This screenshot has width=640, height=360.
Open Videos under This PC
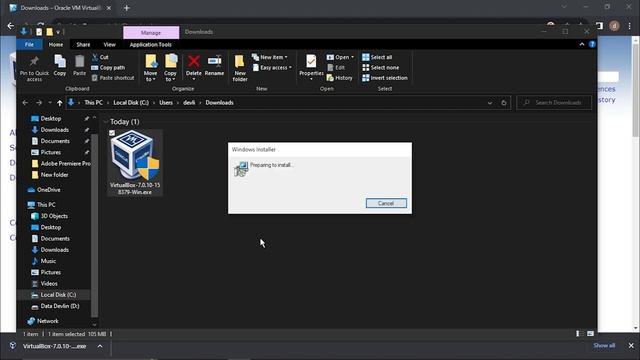pos(49,283)
